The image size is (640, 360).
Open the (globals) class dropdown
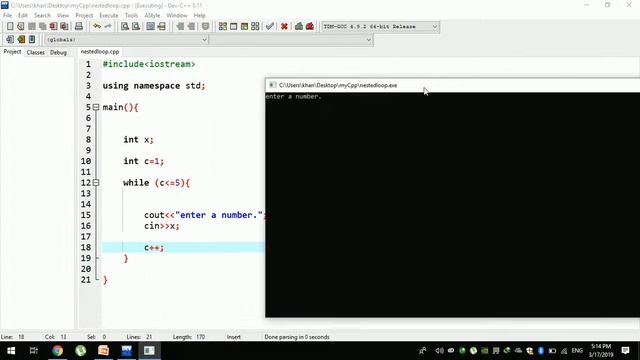[126, 40]
